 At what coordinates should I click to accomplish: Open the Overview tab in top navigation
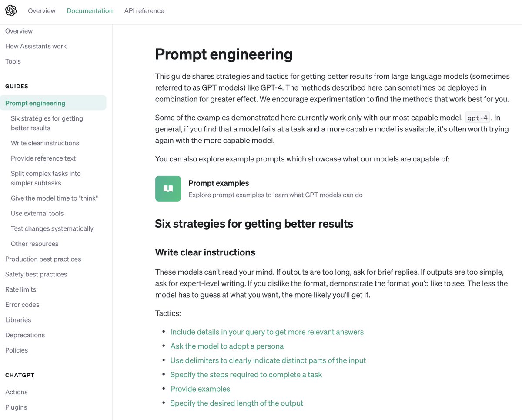(42, 11)
